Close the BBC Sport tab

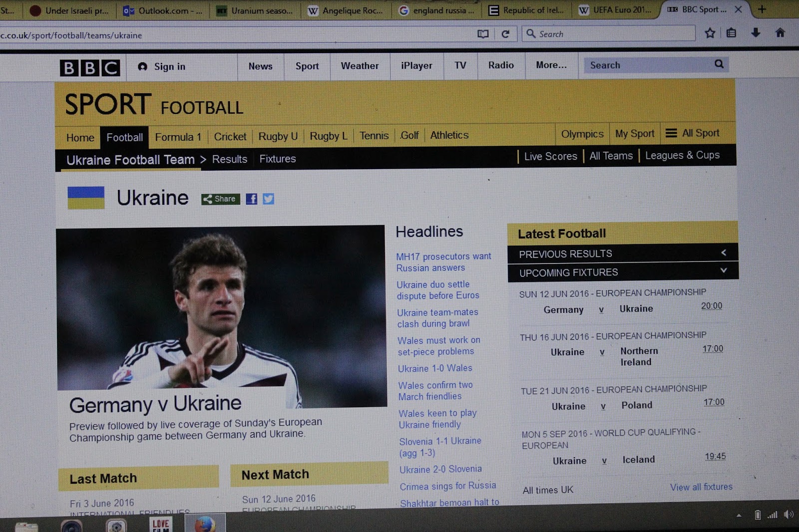click(738, 9)
